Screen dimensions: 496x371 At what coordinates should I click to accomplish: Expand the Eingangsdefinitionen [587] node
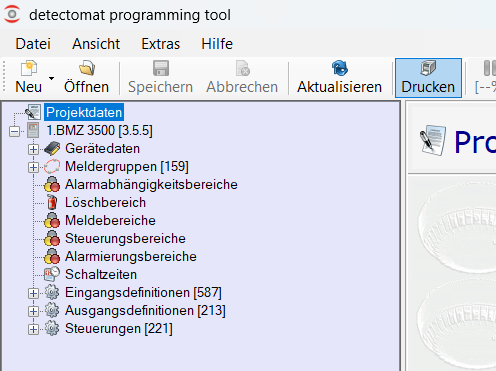33,293
